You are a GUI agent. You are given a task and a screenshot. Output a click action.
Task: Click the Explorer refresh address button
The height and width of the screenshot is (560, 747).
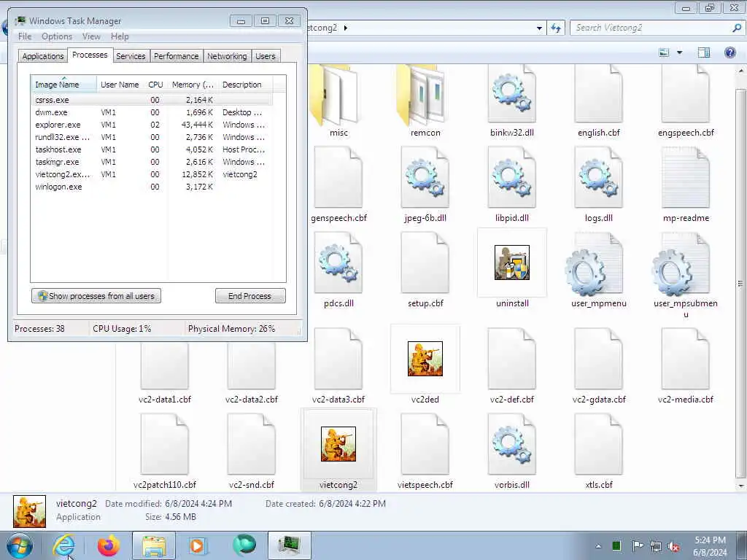tap(556, 28)
